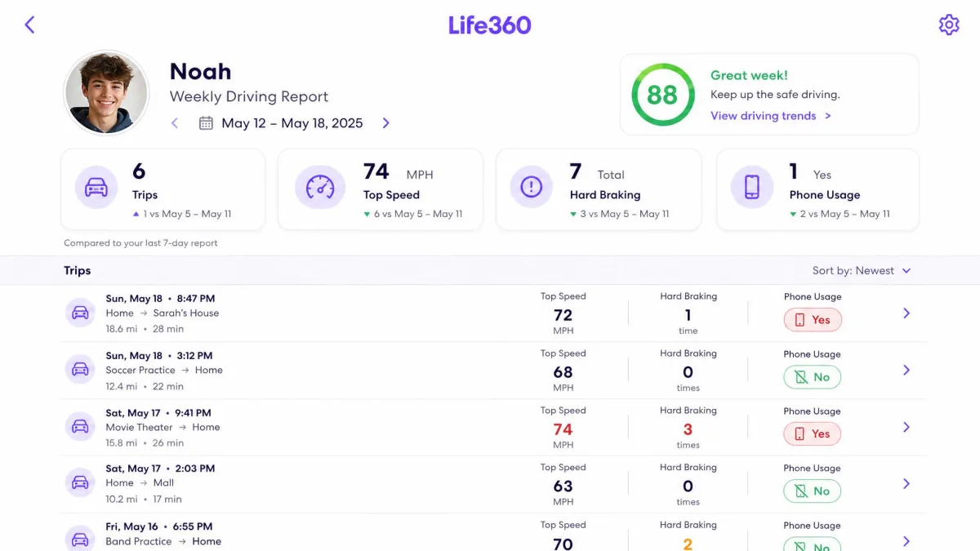The width and height of the screenshot is (980, 551).
Task: Click the Trips section heading
Action: (78, 271)
